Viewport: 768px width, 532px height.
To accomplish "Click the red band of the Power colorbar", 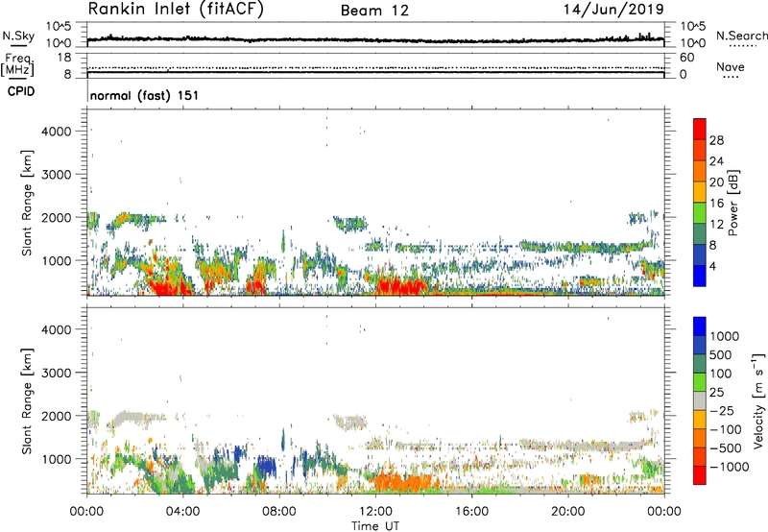I will [700, 129].
